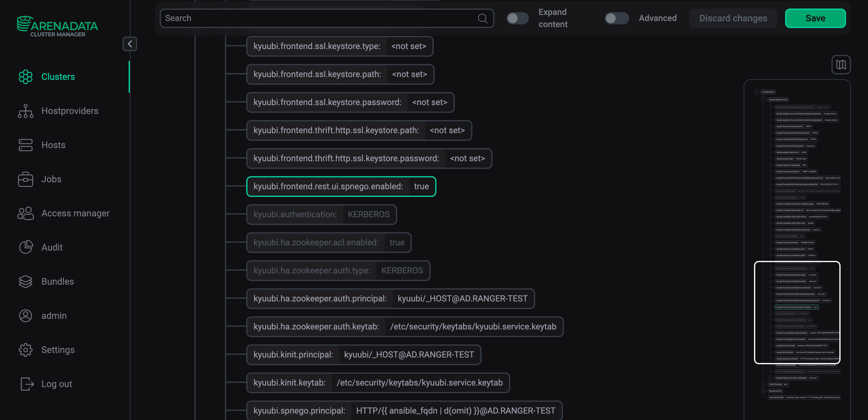
Task: Open the Settings page from the sidebar
Action: click(58, 350)
